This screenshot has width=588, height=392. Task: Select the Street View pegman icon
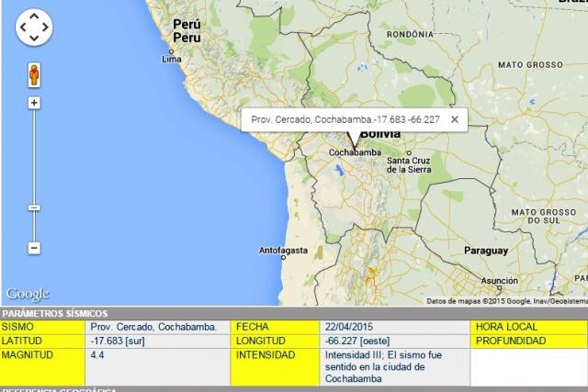(34, 75)
